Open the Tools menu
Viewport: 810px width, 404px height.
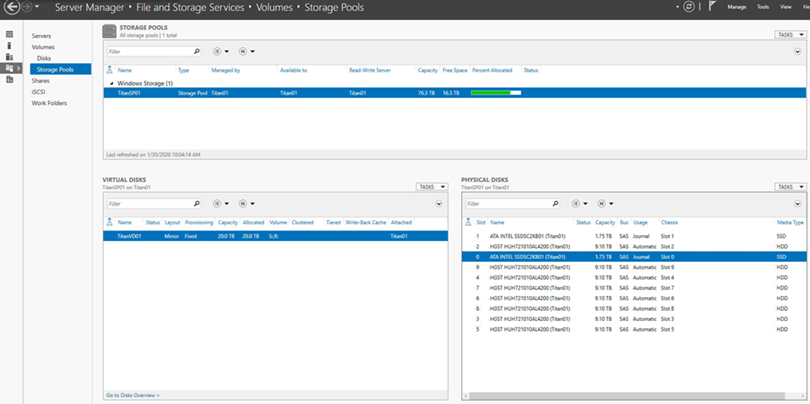click(763, 7)
